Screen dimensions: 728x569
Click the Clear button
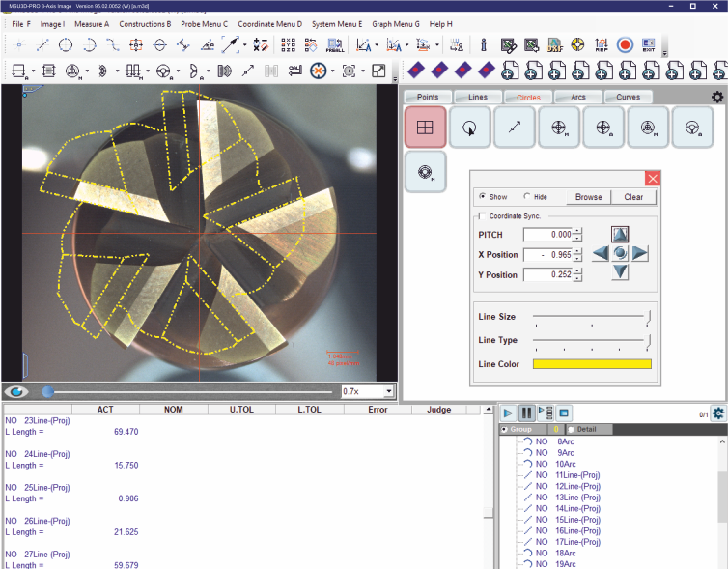(633, 196)
